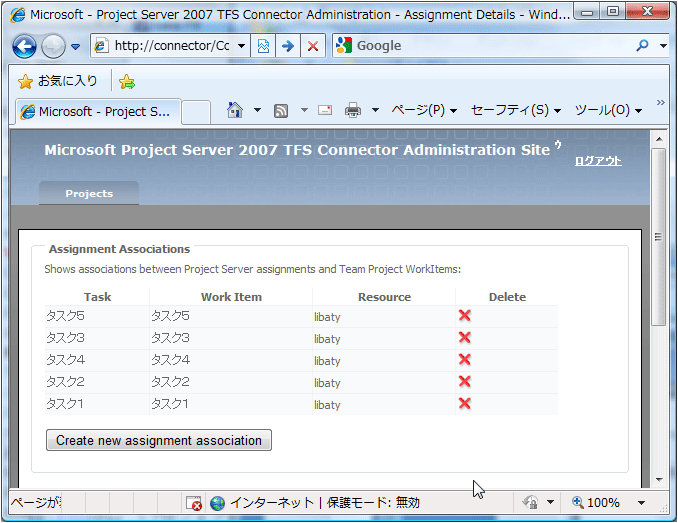Image resolution: width=678 pixels, height=523 pixels.
Task: Expand the address bar history dropdown
Action: point(242,45)
